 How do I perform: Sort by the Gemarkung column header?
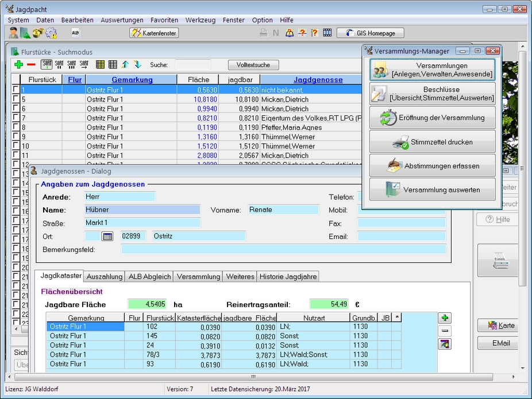(132, 80)
